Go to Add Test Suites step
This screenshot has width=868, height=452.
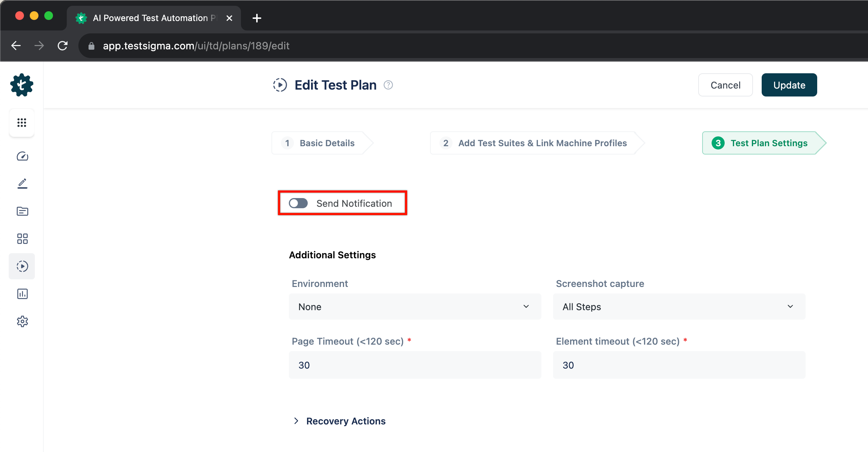pos(535,143)
